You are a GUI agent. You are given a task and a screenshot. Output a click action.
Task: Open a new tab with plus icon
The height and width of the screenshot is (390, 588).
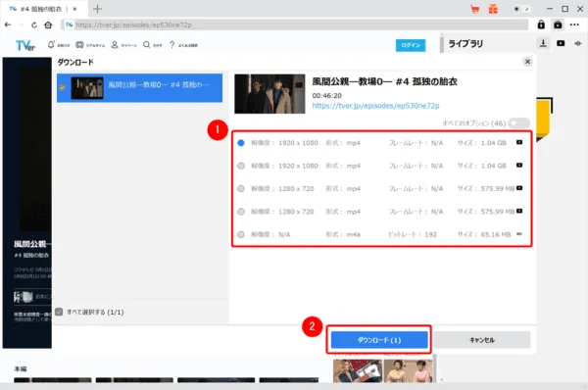point(97,9)
